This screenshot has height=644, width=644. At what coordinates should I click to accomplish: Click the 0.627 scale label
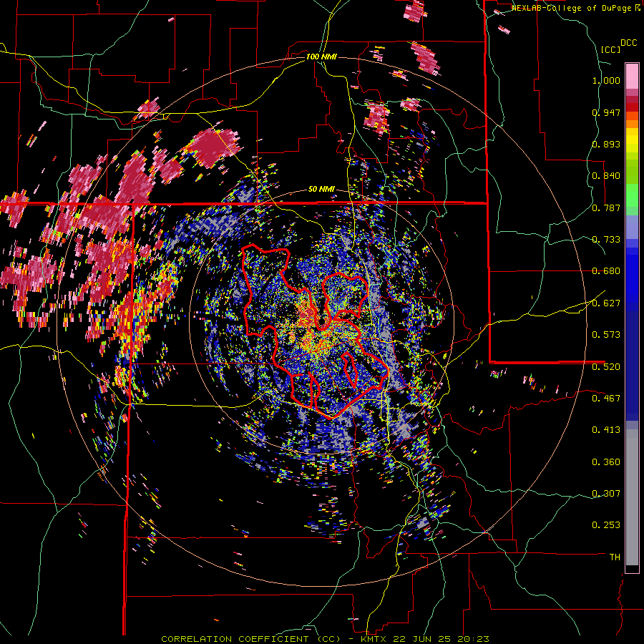pos(606,303)
